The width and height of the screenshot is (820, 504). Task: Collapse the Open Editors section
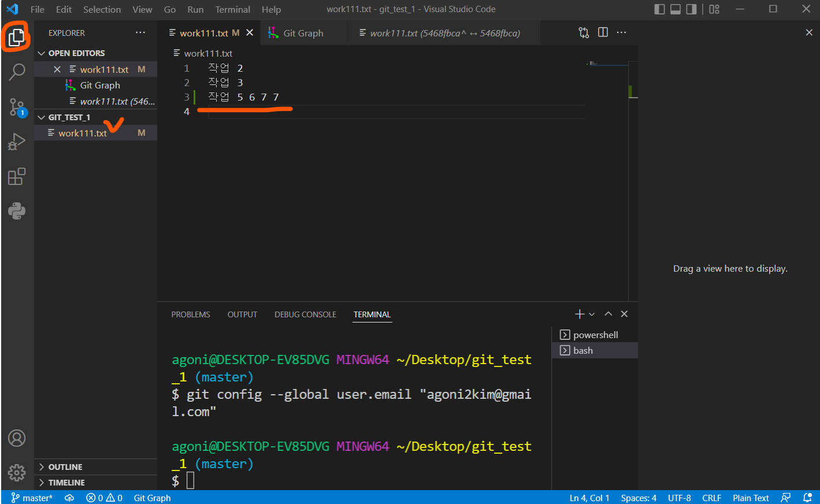pyautogui.click(x=95, y=53)
